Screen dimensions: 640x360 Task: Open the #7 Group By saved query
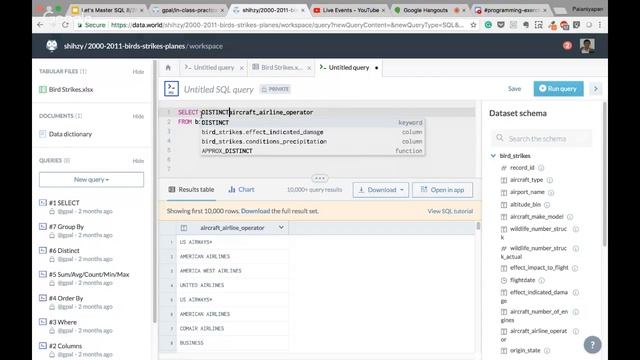point(66,227)
